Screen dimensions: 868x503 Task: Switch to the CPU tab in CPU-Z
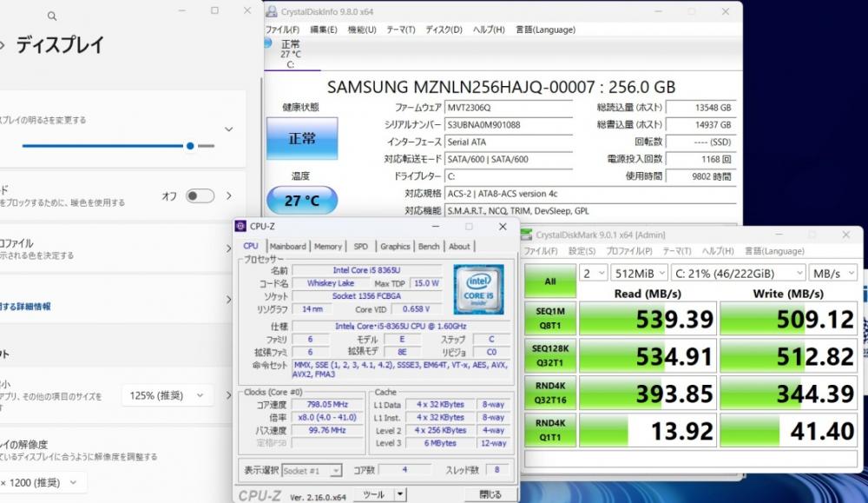251,246
